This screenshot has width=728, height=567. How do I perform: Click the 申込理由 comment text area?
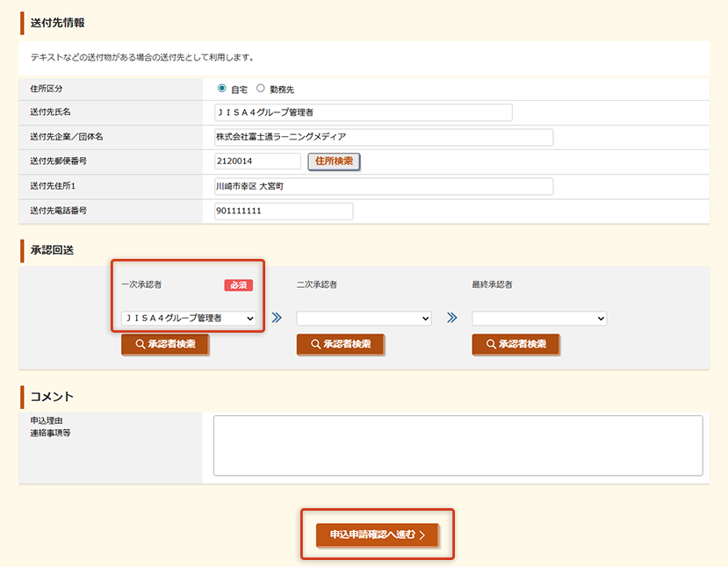point(458,445)
